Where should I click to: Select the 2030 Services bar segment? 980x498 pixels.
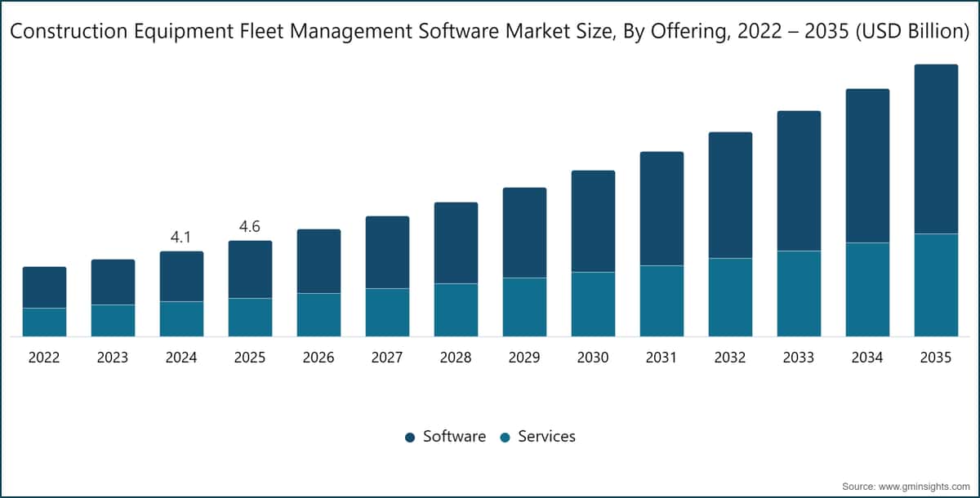tap(593, 305)
